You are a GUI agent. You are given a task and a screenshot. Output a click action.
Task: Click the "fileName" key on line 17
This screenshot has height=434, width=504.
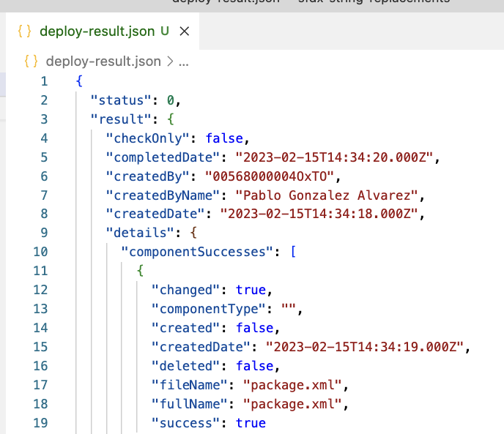tap(189, 385)
